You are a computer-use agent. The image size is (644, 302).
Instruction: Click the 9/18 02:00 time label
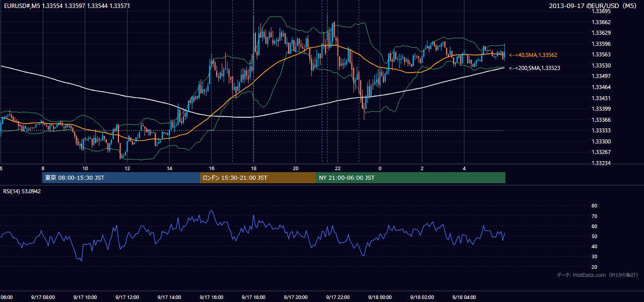coord(422,297)
